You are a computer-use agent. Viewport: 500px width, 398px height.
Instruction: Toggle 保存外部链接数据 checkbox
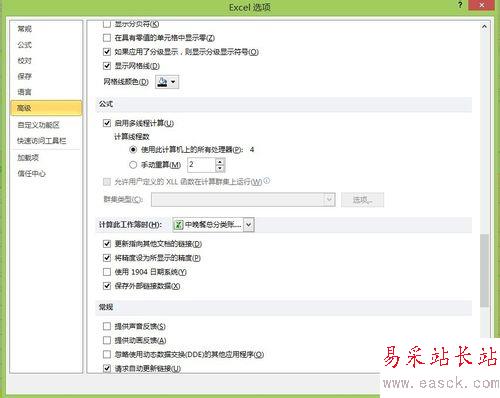pos(107,286)
